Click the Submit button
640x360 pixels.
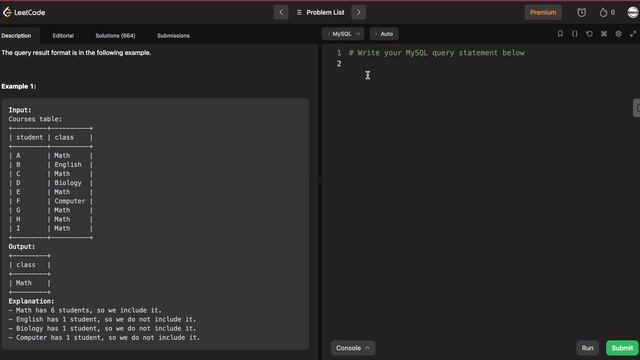pos(622,348)
